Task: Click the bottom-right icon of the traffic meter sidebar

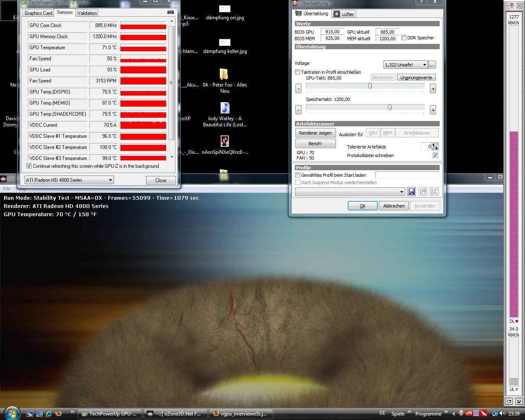Action: pos(518,401)
